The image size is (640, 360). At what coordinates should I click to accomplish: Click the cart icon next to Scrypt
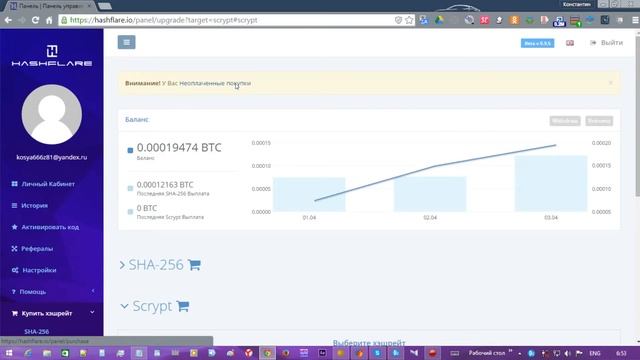click(183, 306)
